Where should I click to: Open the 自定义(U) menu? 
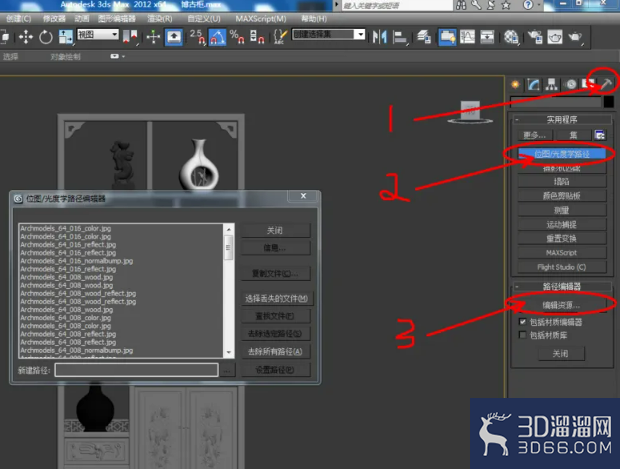[x=204, y=19]
